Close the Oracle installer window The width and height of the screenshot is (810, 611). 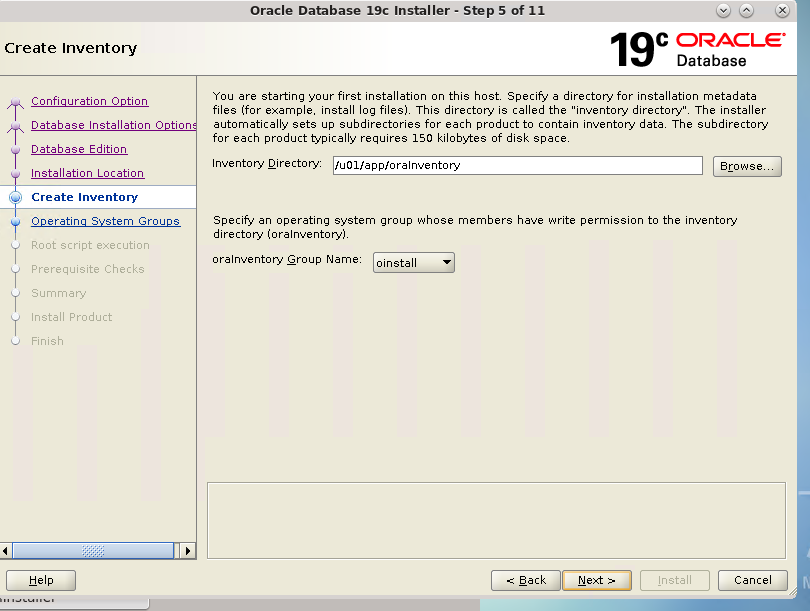point(783,10)
